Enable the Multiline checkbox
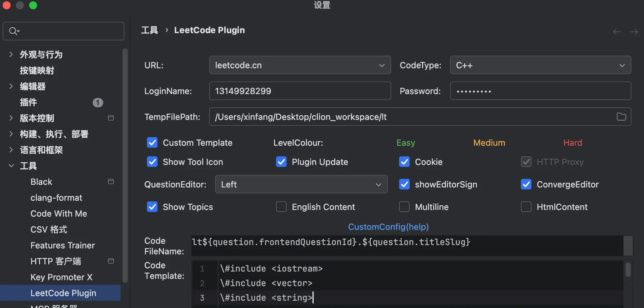The image size is (644, 308). [404, 207]
